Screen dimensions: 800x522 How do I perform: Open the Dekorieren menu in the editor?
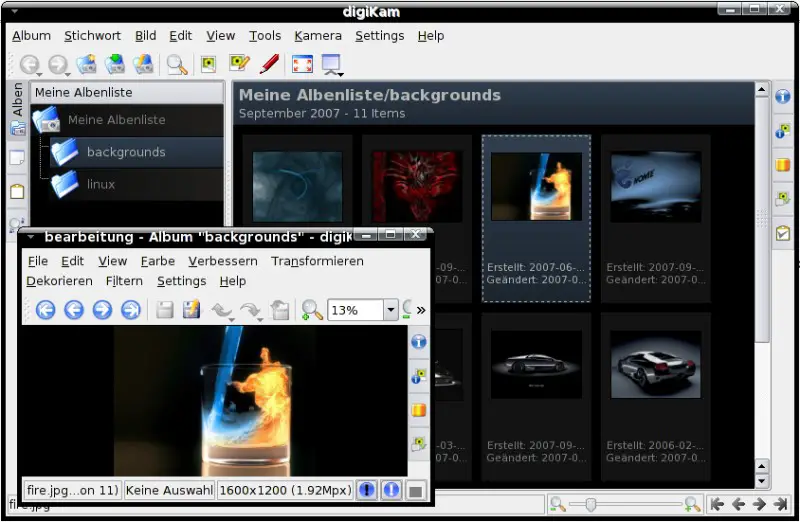pos(60,281)
